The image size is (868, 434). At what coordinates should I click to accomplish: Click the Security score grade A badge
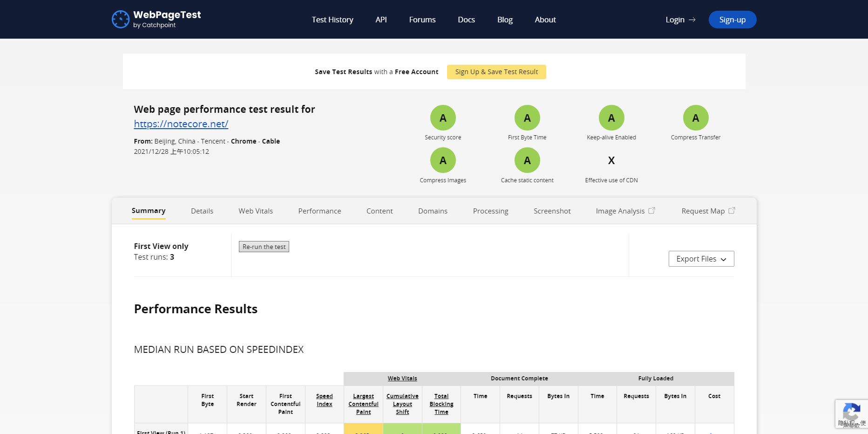442,118
